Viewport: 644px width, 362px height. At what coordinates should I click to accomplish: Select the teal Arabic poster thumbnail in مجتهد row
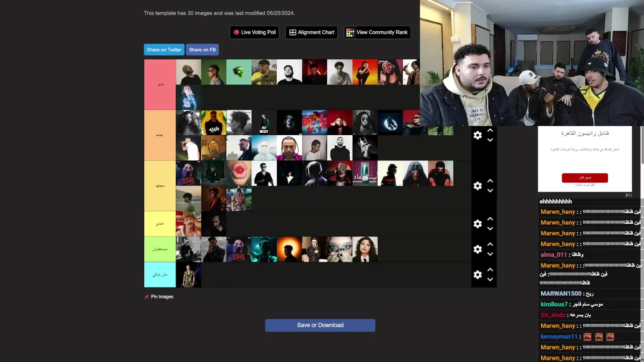365,173
